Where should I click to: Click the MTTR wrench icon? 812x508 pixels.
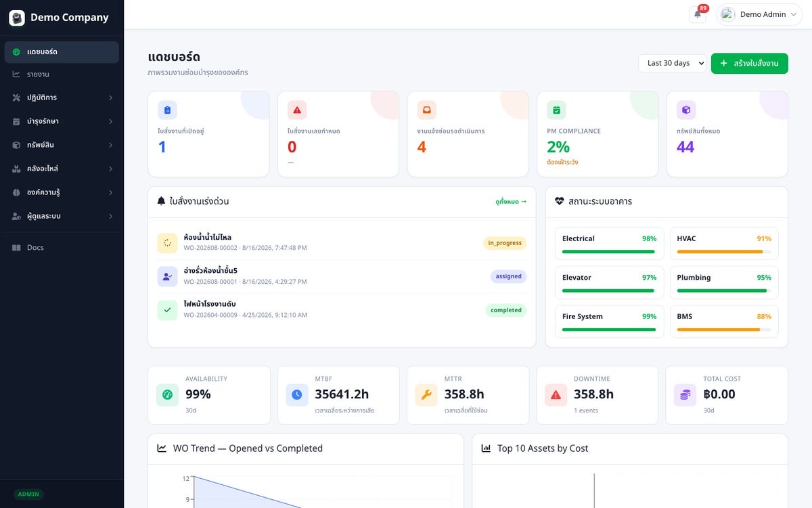(426, 395)
